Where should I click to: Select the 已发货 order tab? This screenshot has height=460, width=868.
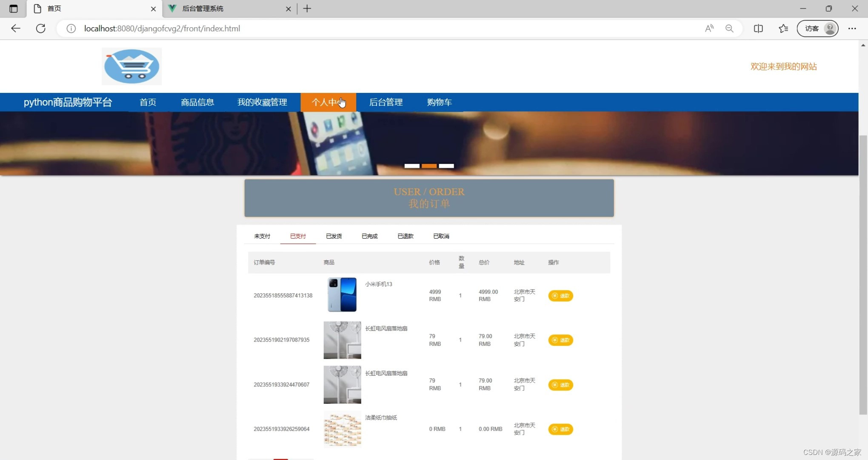click(x=334, y=236)
